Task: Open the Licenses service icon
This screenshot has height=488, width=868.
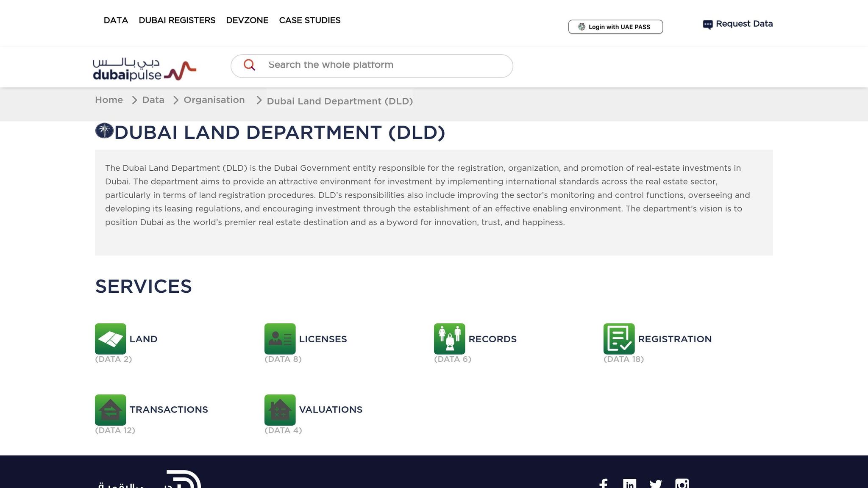Action: tap(280, 339)
